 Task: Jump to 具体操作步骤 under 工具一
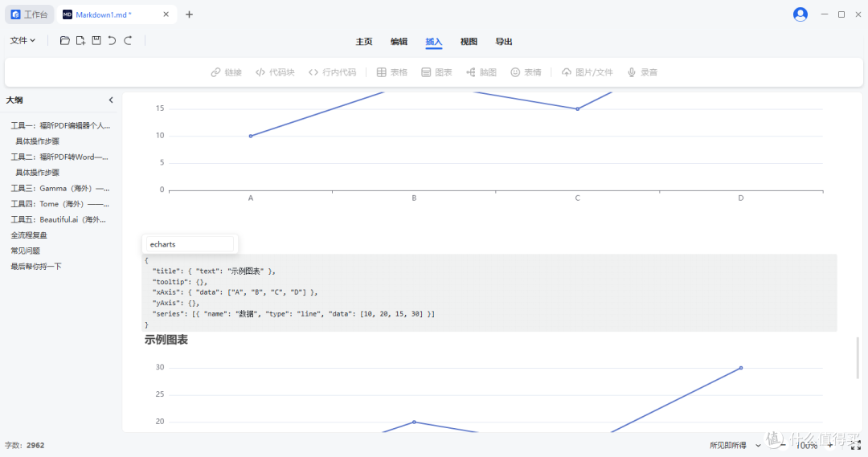tap(37, 141)
